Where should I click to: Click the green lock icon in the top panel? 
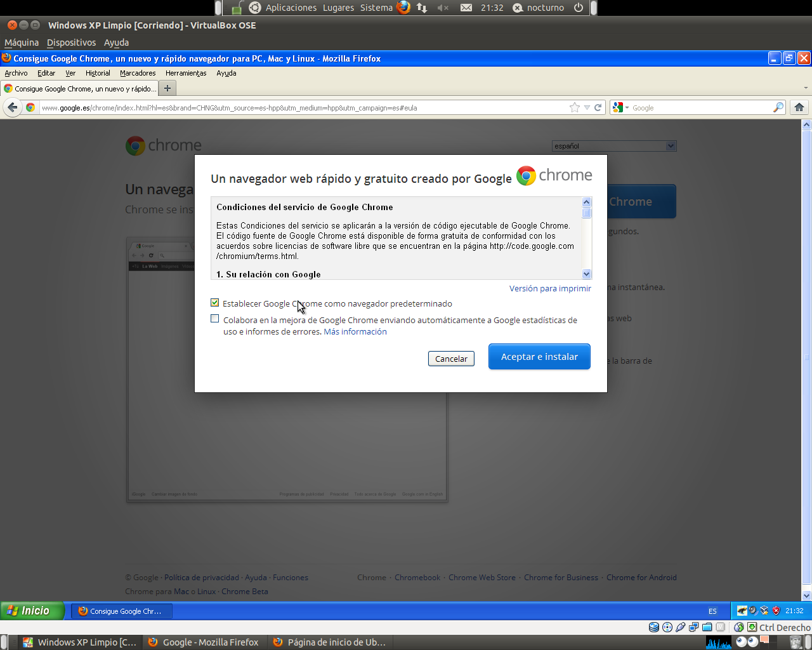237,8
